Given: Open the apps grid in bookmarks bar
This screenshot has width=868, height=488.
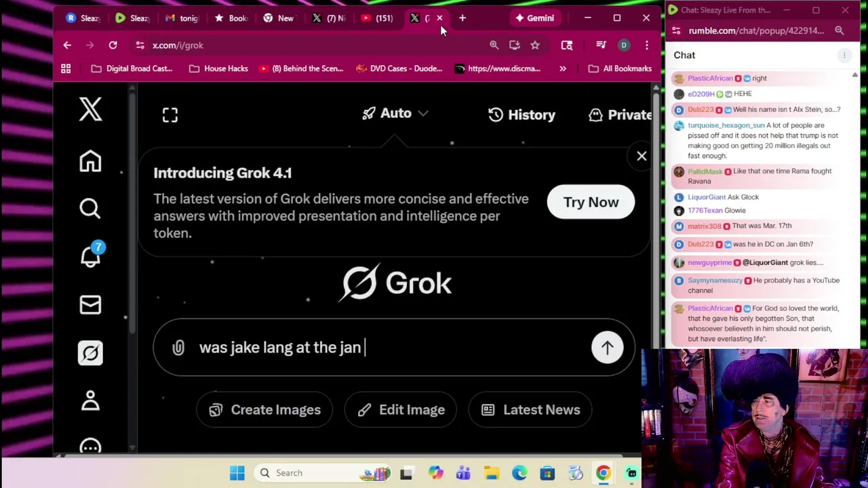Looking at the screenshot, I should (66, 68).
